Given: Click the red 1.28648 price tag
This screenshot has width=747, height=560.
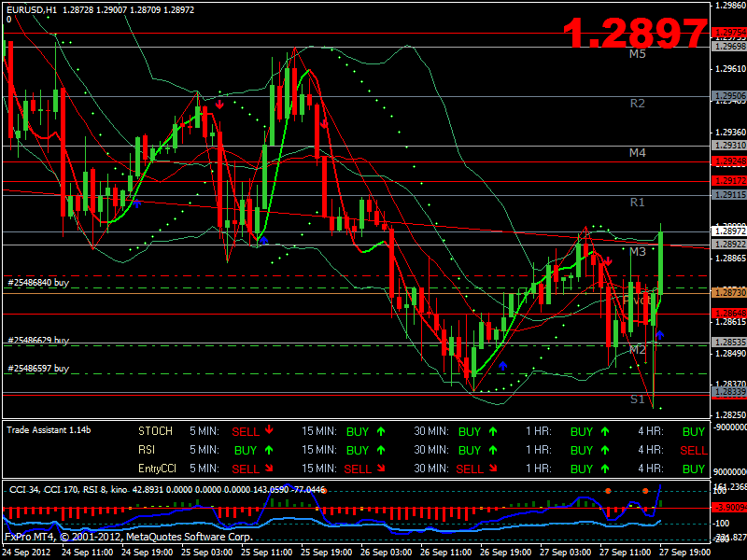Looking at the screenshot, I should click(x=729, y=314).
